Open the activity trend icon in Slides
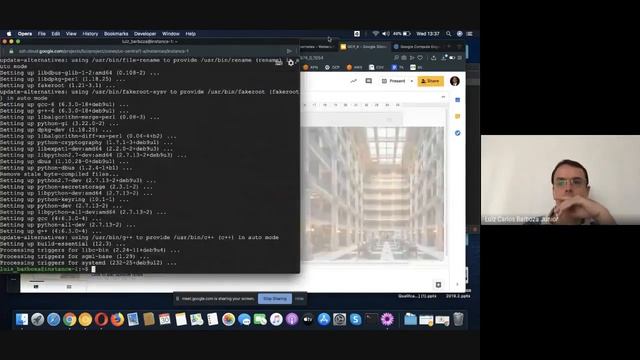 [x=353, y=81]
